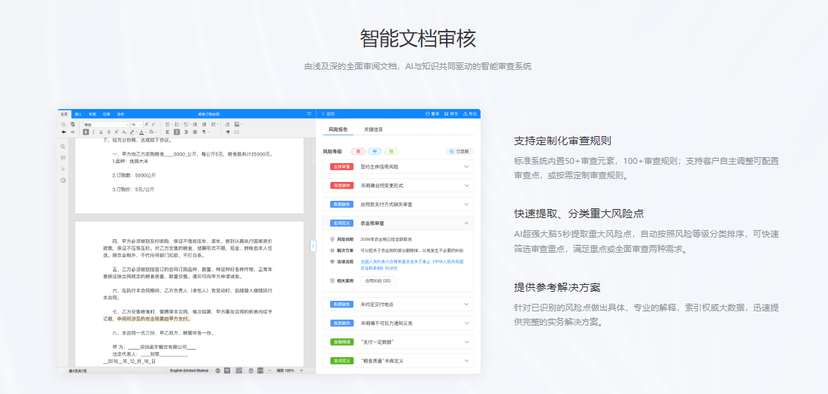Select align right paragraph icon
The width and height of the screenshot is (828, 394).
point(186,132)
